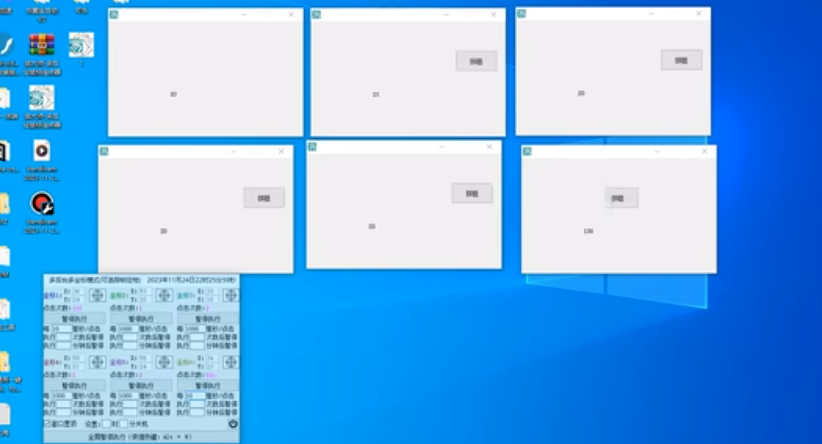Screen dimensions: 822x444
Task: Click the crosshair target picker for coordinate 5
Action: point(164,362)
